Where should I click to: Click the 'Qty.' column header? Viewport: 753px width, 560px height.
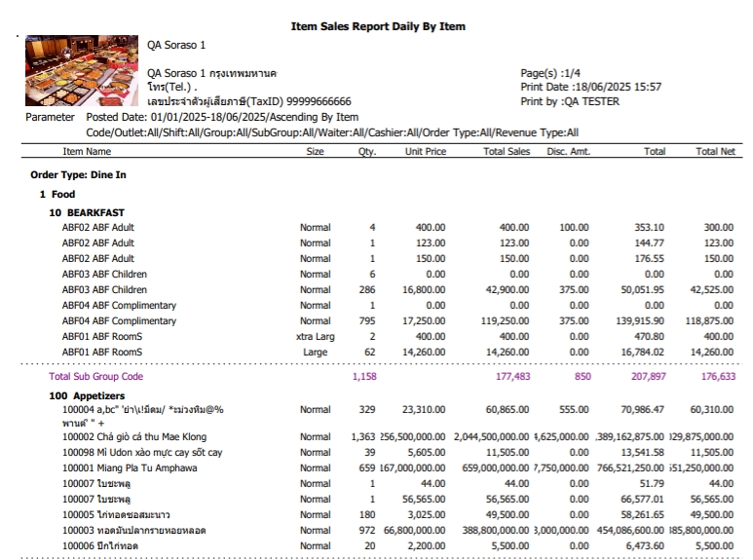pos(366,152)
